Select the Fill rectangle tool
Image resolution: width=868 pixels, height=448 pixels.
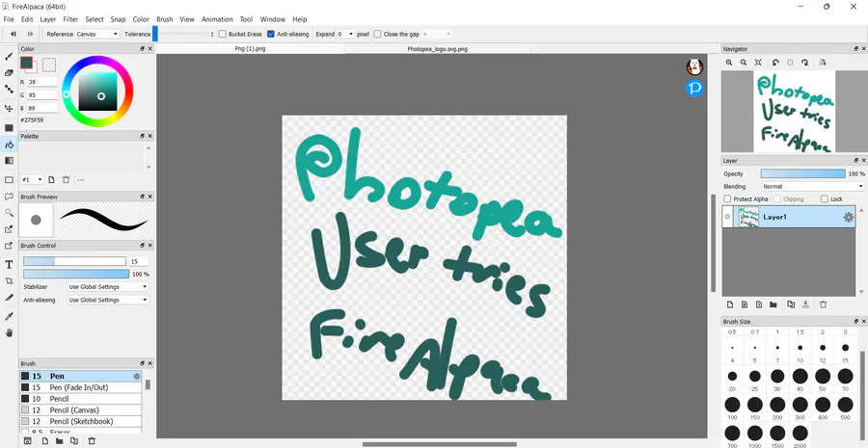tap(9, 128)
